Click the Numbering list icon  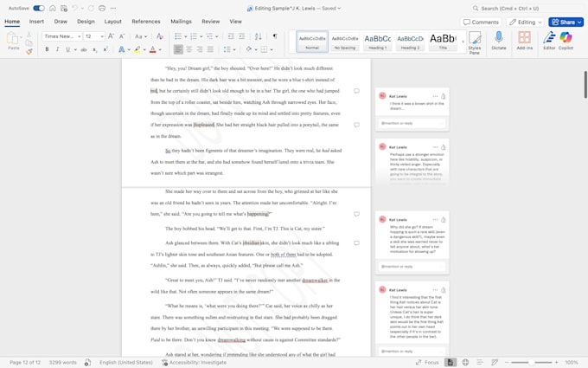194,36
